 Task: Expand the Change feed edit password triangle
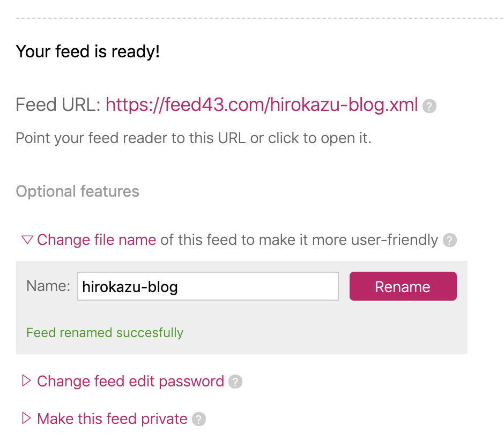click(26, 381)
